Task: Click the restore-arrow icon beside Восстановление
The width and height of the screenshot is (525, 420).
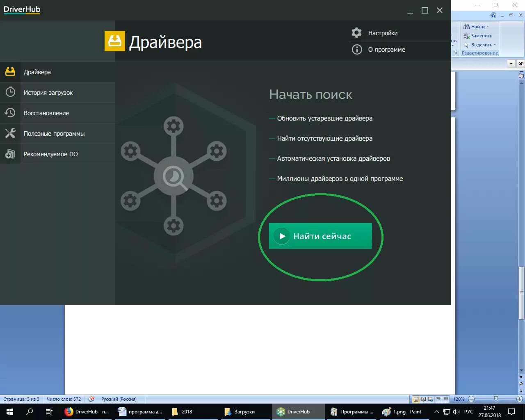Action: click(10, 112)
